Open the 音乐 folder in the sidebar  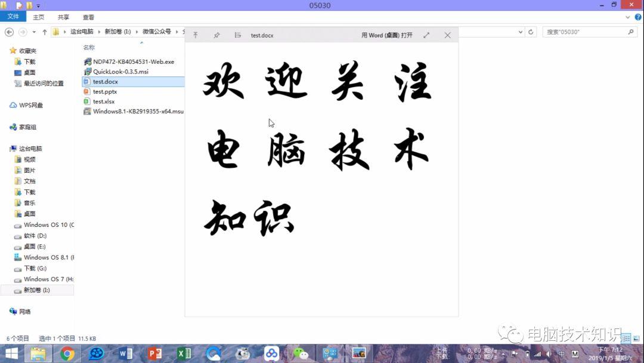point(29,203)
